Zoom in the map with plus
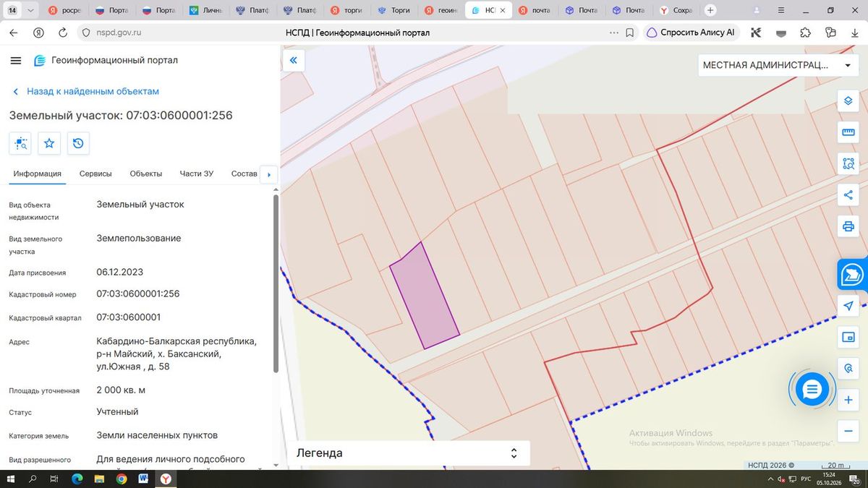 (848, 400)
